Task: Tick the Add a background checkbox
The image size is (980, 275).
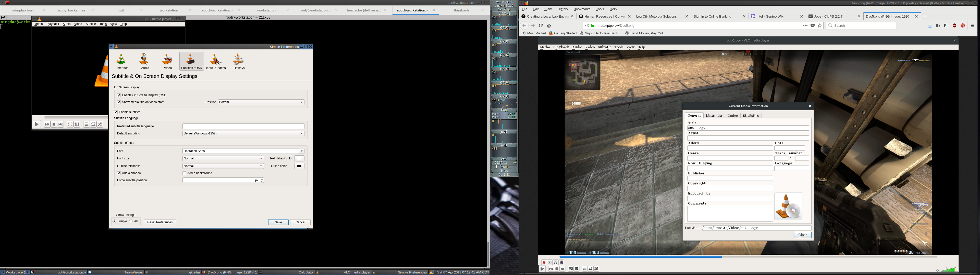Action: [x=185, y=173]
